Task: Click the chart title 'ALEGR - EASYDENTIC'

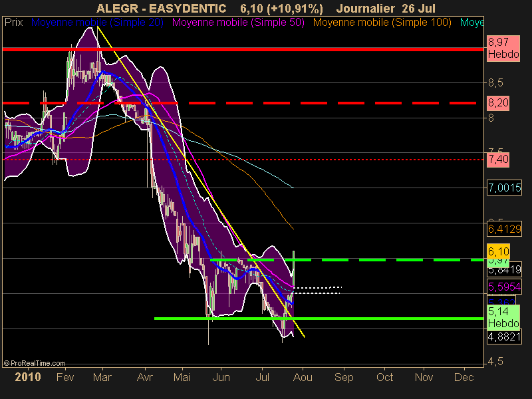Action: coord(161,8)
